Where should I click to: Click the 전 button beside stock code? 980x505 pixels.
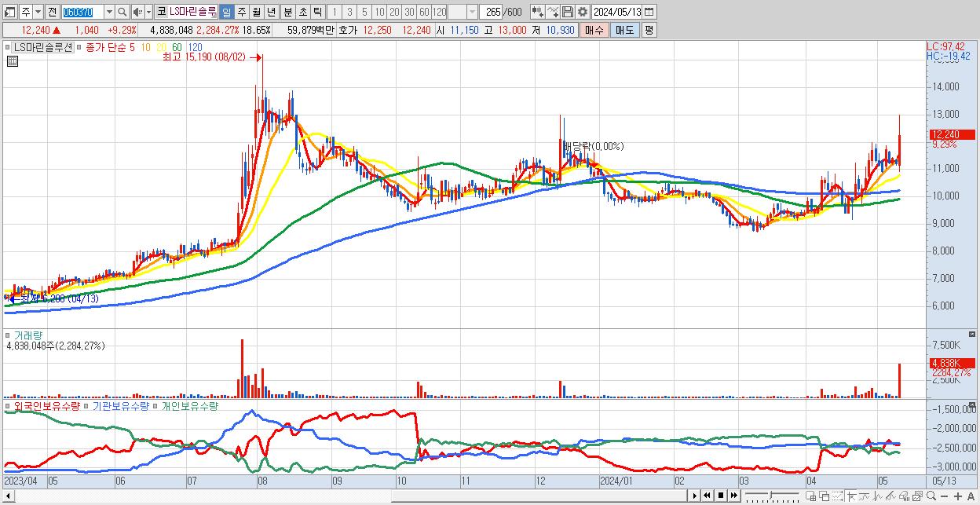pos(52,13)
